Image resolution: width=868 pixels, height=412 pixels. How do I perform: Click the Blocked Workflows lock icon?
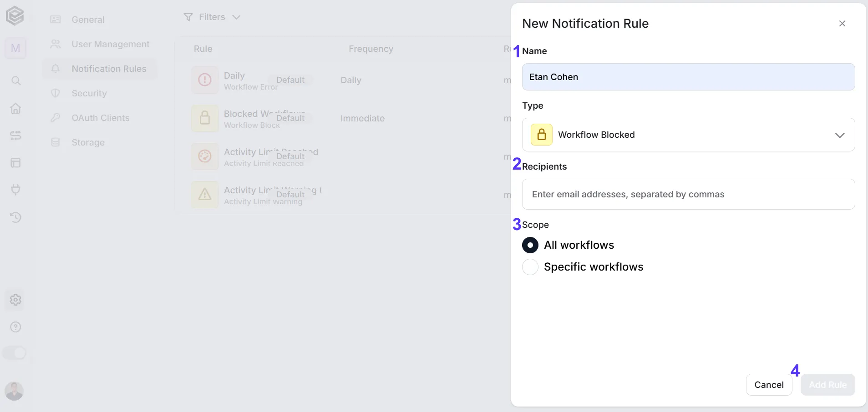(205, 118)
